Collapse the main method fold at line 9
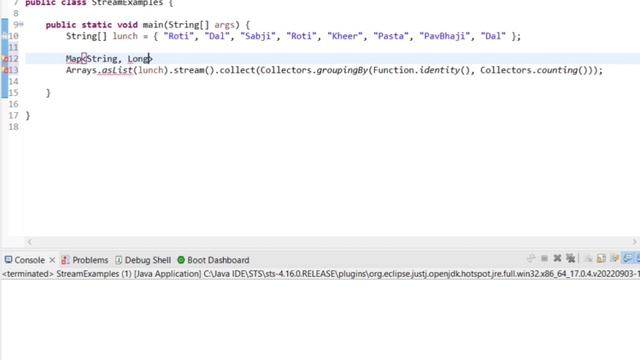Image resolution: width=640 pixels, height=360 pixels. 21,24
